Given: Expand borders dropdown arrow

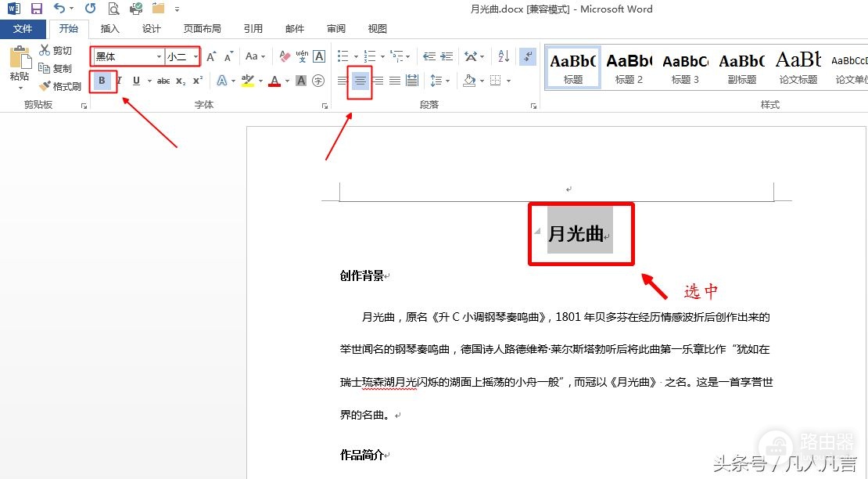Looking at the screenshot, I should point(508,81).
